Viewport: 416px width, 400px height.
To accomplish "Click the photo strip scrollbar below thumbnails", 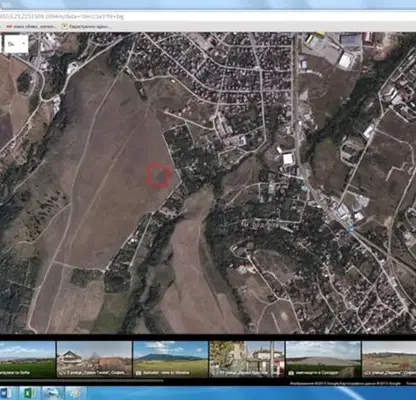I will click(82, 380).
